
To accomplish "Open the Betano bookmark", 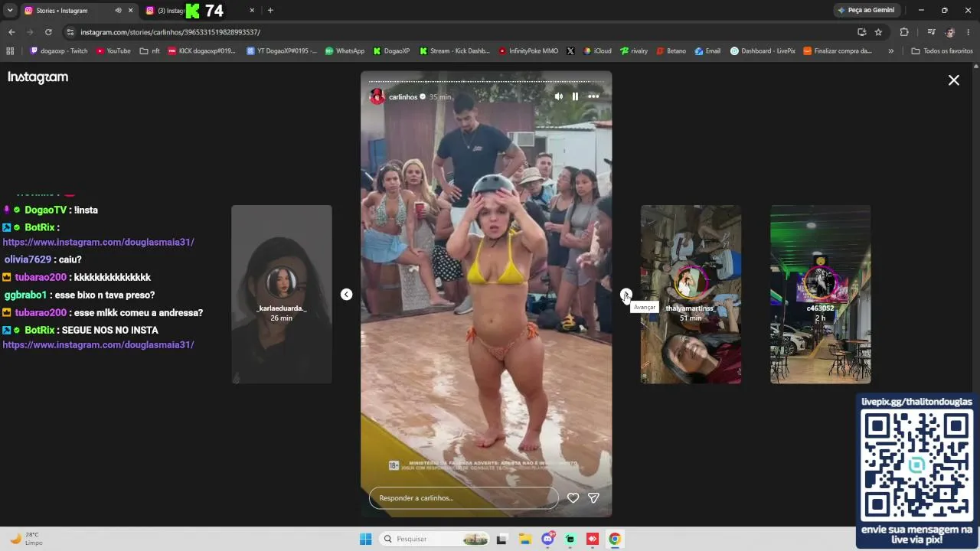I will (x=671, y=51).
